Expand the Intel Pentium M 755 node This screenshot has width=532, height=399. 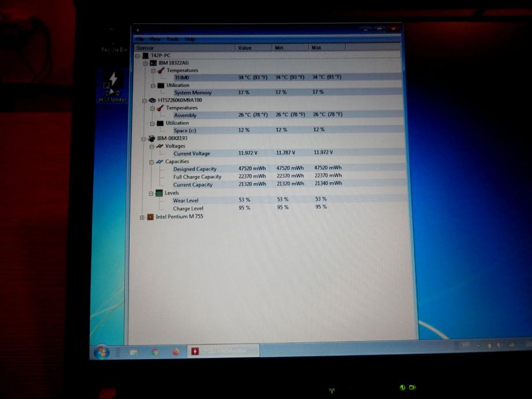coord(142,218)
